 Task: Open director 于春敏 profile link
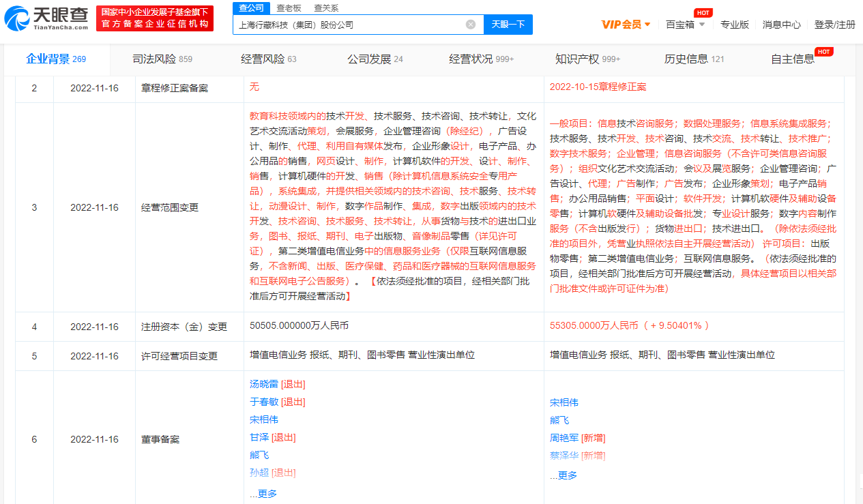point(264,402)
